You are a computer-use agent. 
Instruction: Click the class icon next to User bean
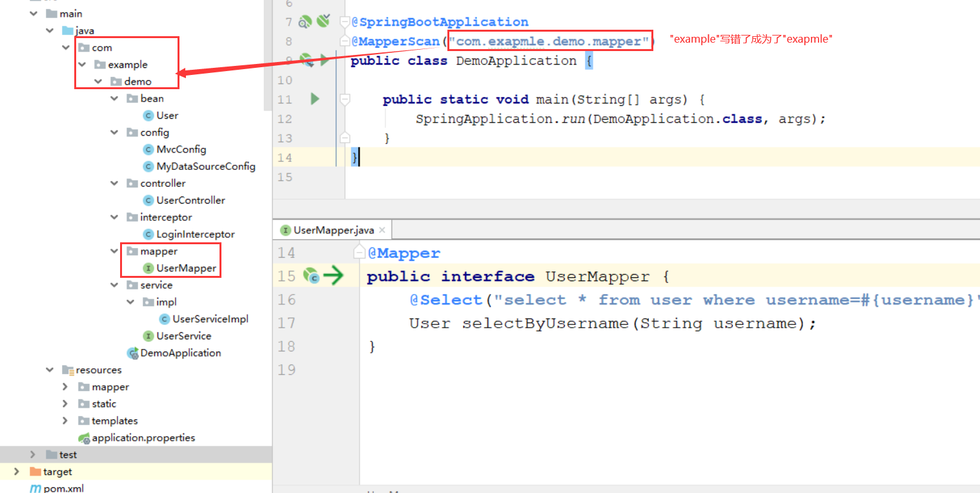[148, 115]
